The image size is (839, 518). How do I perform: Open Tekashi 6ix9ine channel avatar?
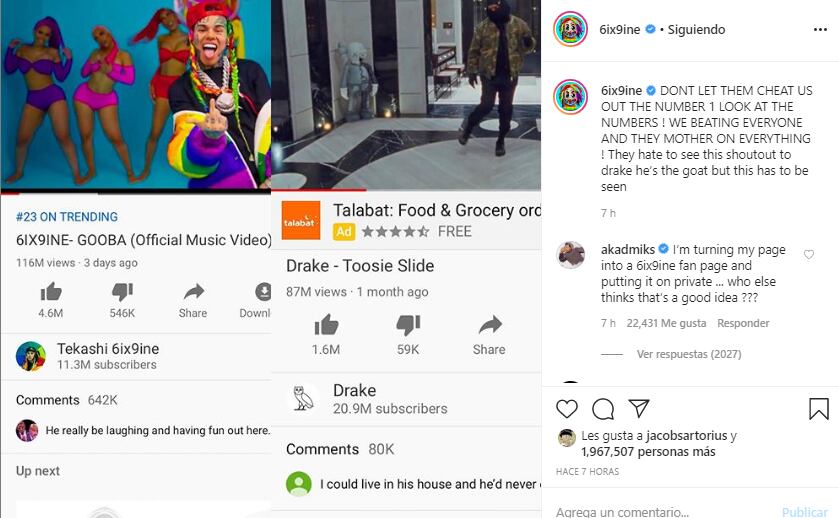[x=30, y=356]
